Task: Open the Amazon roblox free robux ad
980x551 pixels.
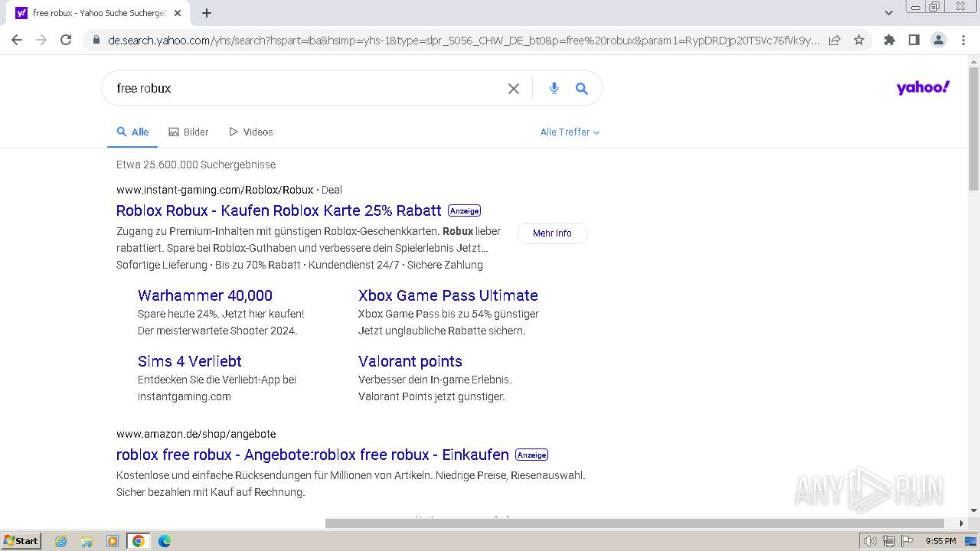Action: pos(312,455)
